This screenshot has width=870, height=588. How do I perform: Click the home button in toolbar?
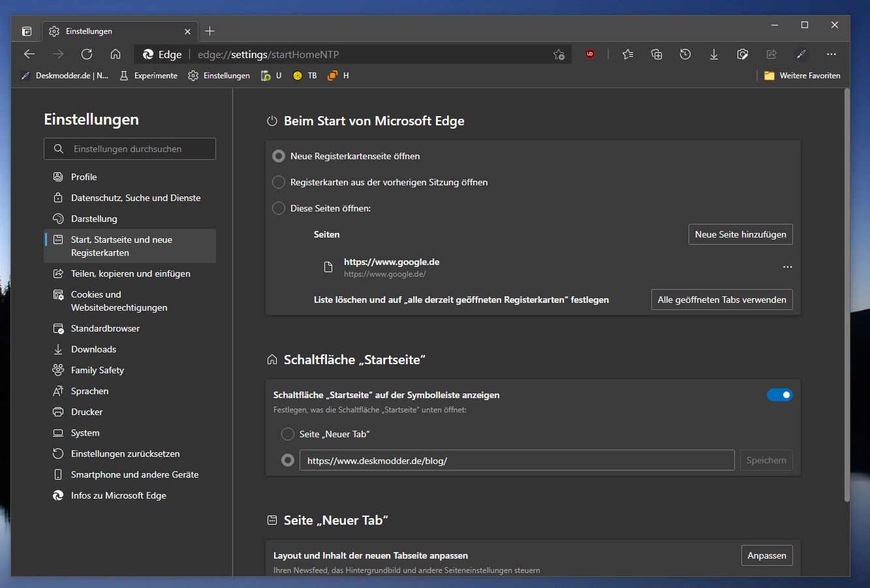point(116,54)
